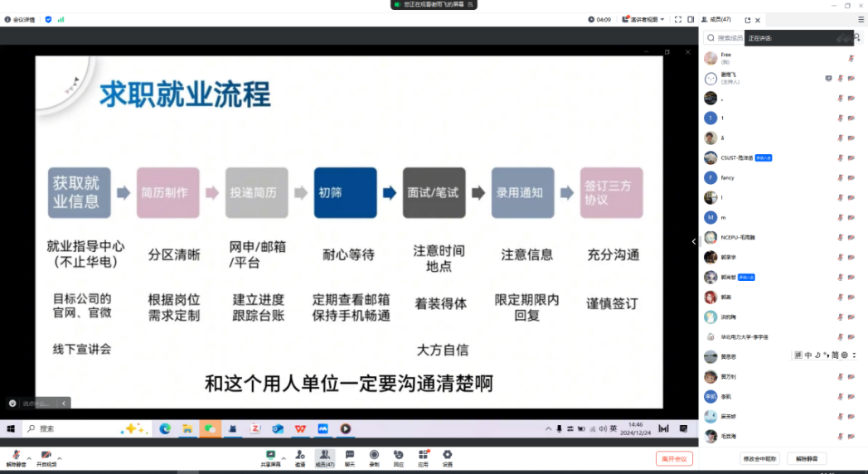Collapse the members side panel arrow
Image resolution: width=868 pixels, height=474 pixels.
[694, 241]
